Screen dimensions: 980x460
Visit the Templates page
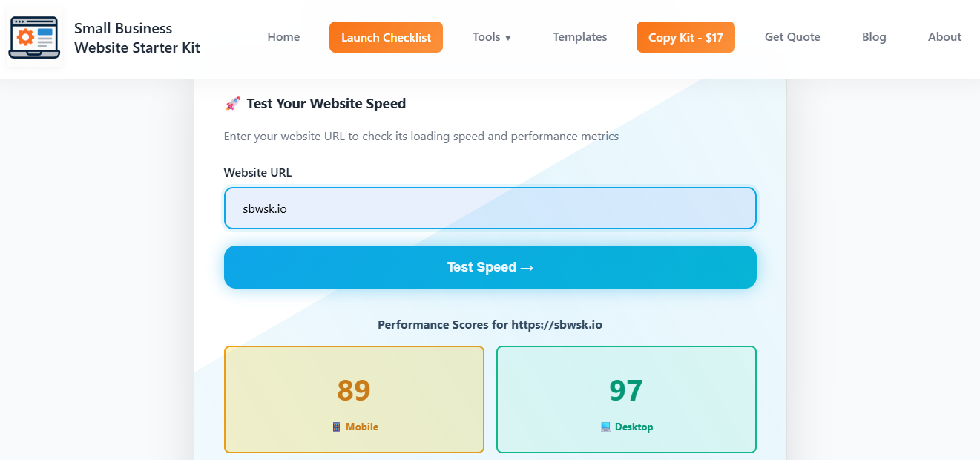[579, 36]
